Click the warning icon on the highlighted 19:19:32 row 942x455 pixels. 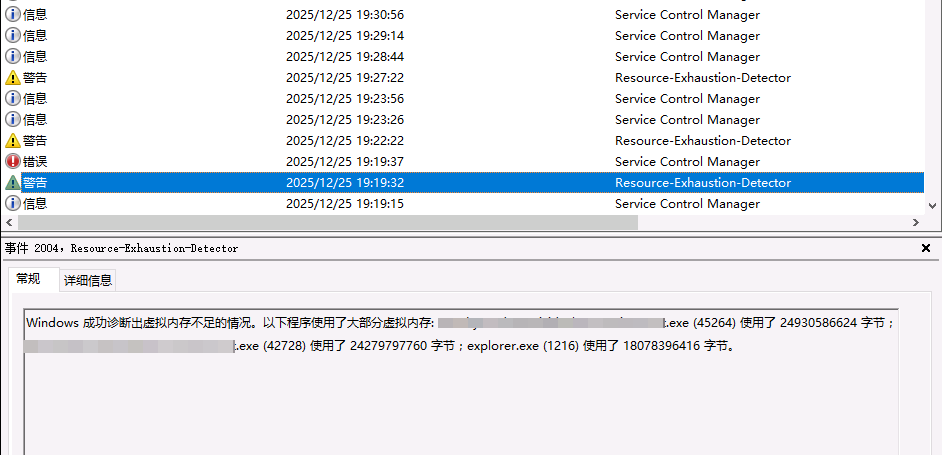(13, 183)
